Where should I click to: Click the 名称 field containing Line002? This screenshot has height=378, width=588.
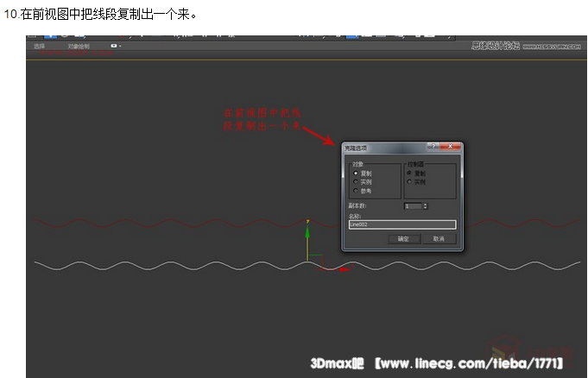[401, 224]
